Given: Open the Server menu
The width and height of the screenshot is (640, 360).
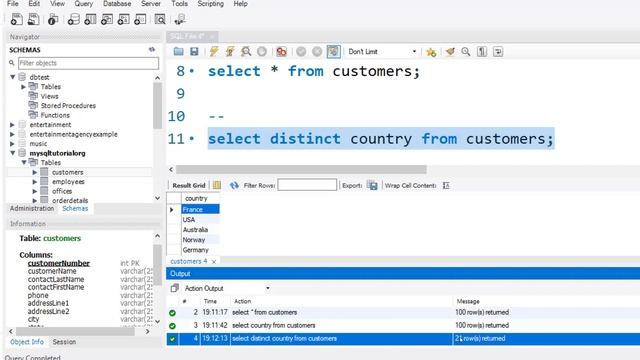Looking at the screenshot, I should [x=151, y=4].
